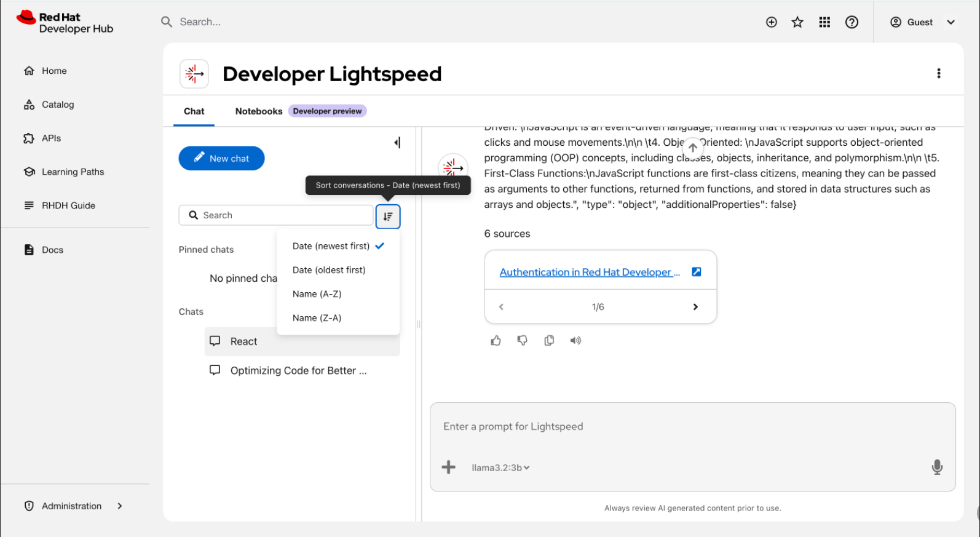
Task: Start voice input with microphone icon
Action: [937, 467]
